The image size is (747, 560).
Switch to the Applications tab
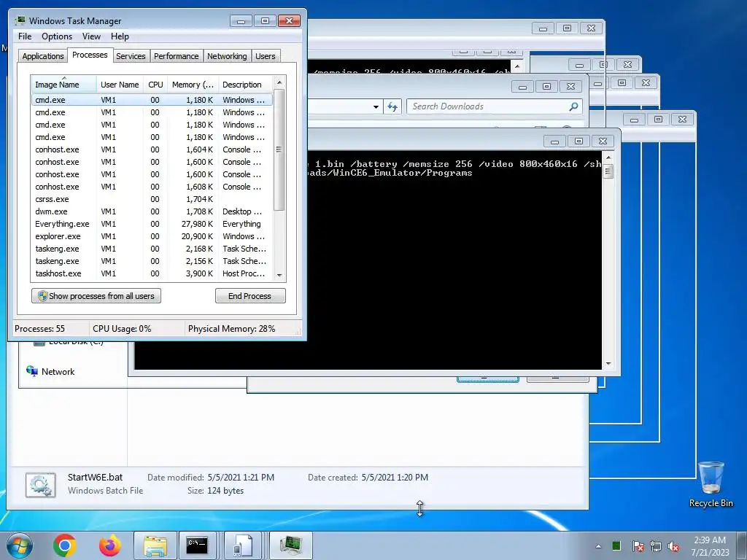[x=43, y=56]
